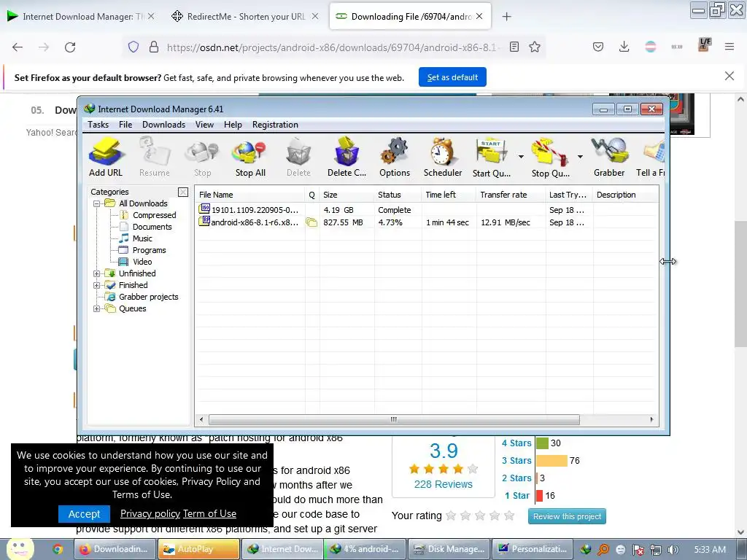Click Chrome icon in taskbar
Screen dimensions: 747x560
click(x=58, y=550)
